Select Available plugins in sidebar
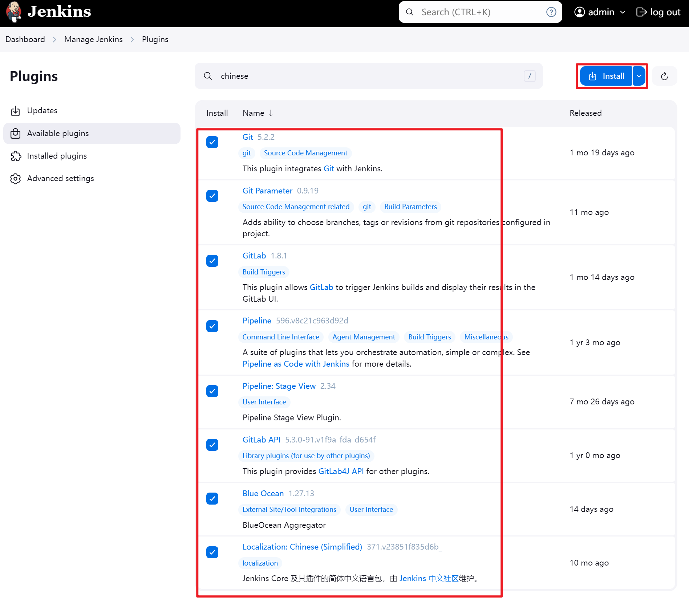The width and height of the screenshot is (689, 616). pyautogui.click(x=92, y=133)
